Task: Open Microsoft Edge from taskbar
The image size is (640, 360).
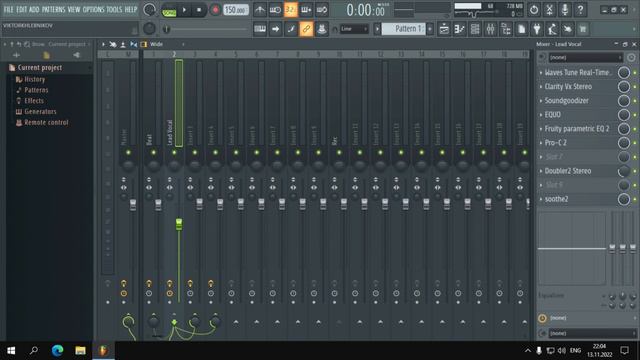Action: [x=57, y=350]
